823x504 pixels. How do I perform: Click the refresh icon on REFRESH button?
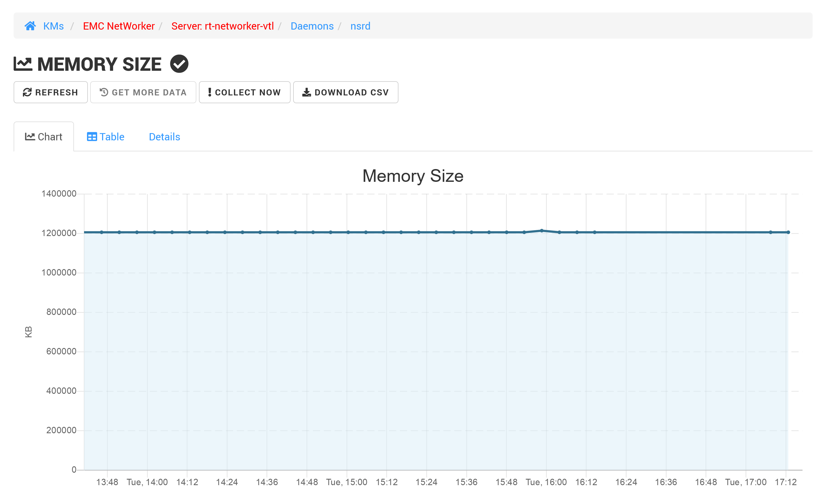27,92
